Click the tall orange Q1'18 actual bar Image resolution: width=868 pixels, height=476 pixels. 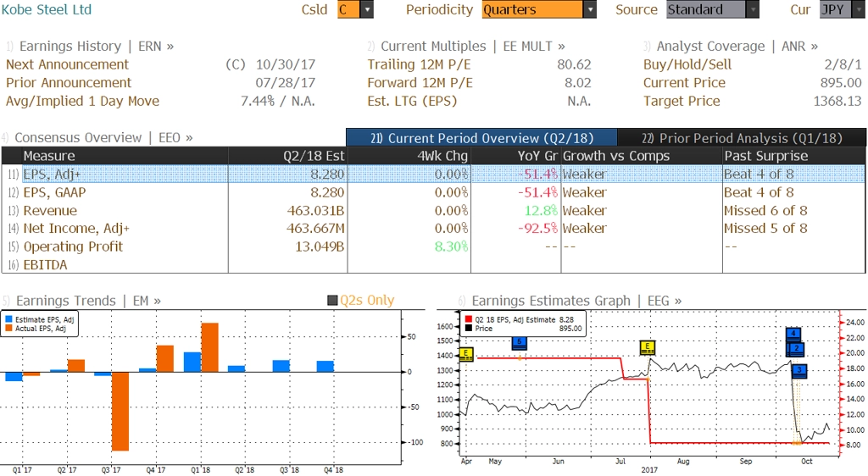pos(210,347)
